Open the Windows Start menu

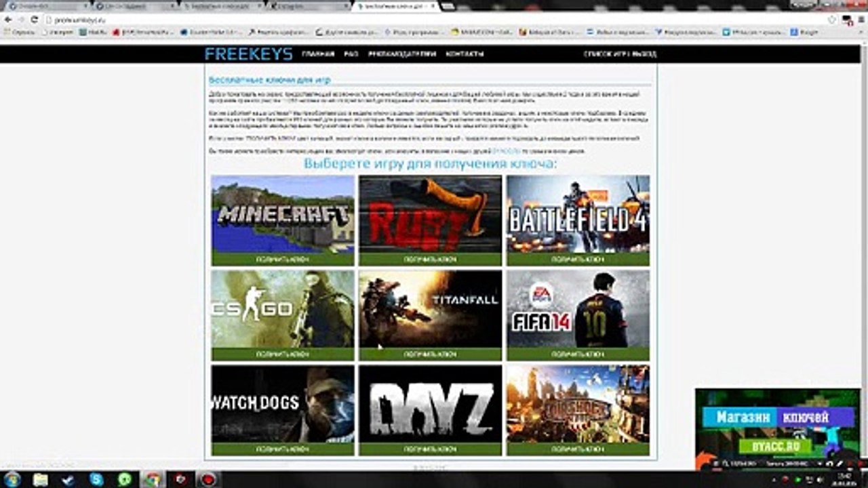(12, 479)
